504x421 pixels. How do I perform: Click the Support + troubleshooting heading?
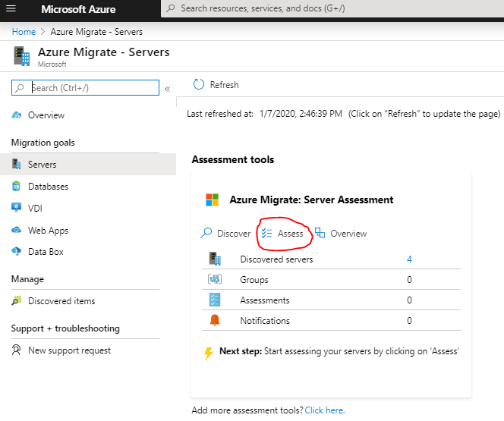pyautogui.click(x=65, y=328)
